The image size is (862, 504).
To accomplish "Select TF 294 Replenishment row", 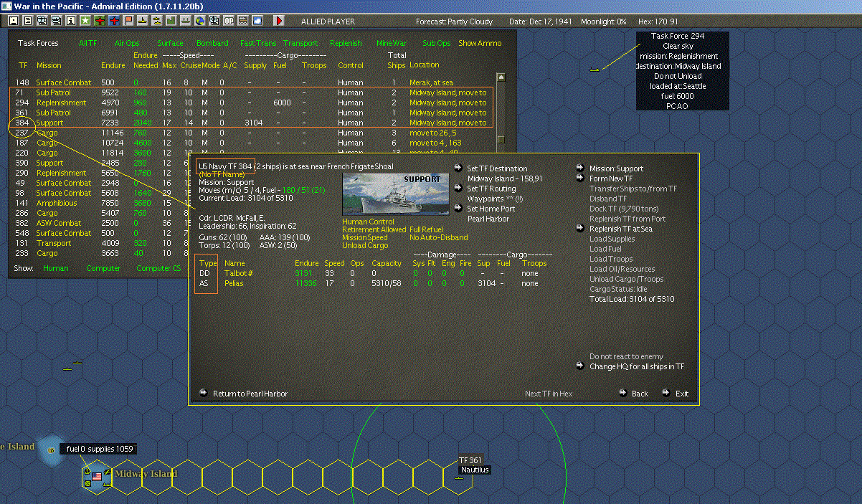I will tap(251, 103).
